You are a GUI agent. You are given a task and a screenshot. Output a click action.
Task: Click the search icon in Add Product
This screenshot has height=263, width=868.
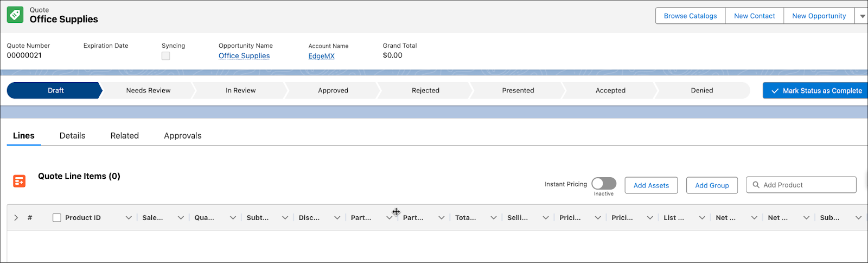tap(756, 185)
